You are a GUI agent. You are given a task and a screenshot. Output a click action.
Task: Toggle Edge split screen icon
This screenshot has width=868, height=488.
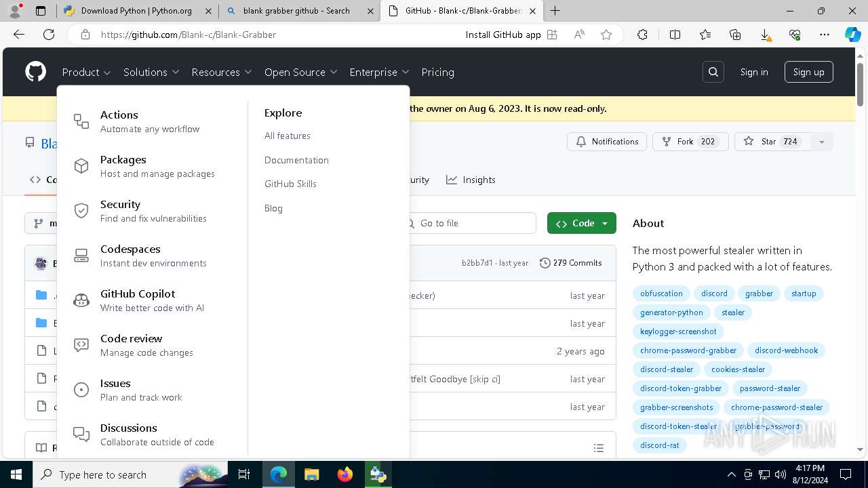(x=675, y=35)
